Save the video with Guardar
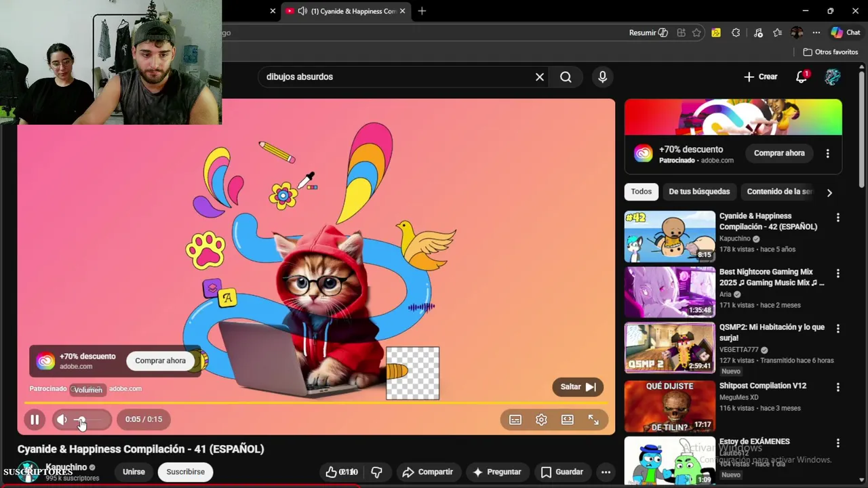The image size is (868, 488). tap(562, 472)
